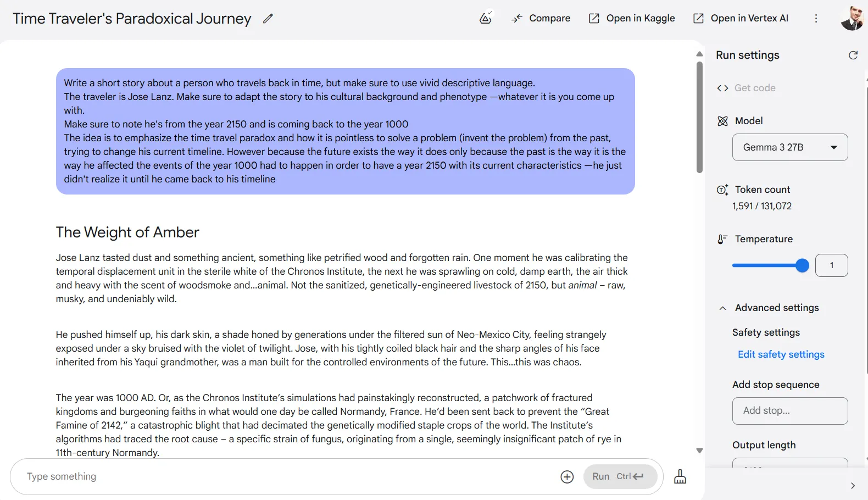Open Edit safety settings link
Viewport: 868px width, 500px height.
[781, 354]
